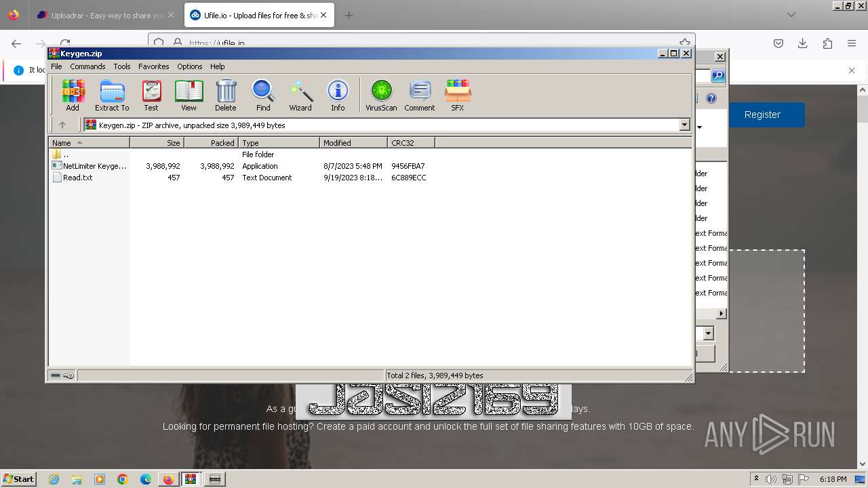This screenshot has width=868, height=488.
Task: Click the Pocket save icon in Firefox
Action: tap(778, 43)
